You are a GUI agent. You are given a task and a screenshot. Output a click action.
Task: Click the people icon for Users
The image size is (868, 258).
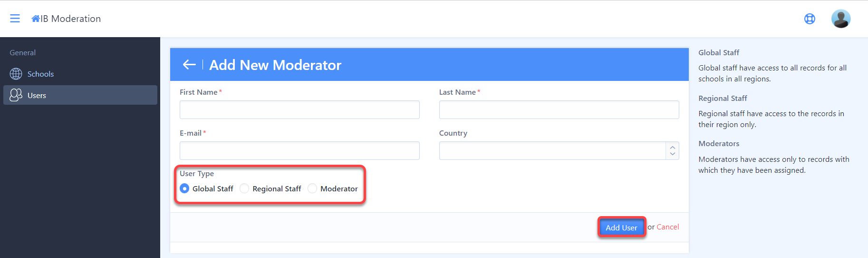[x=16, y=95]
